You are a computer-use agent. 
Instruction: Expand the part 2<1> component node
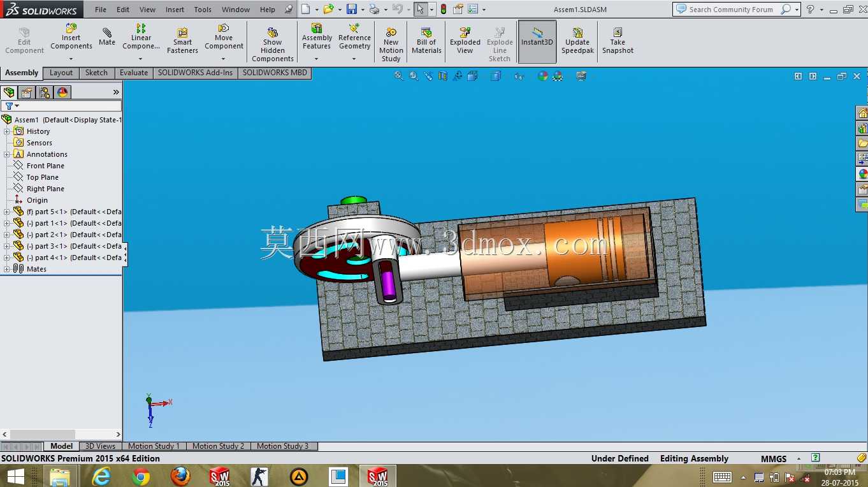pos(7,235)
